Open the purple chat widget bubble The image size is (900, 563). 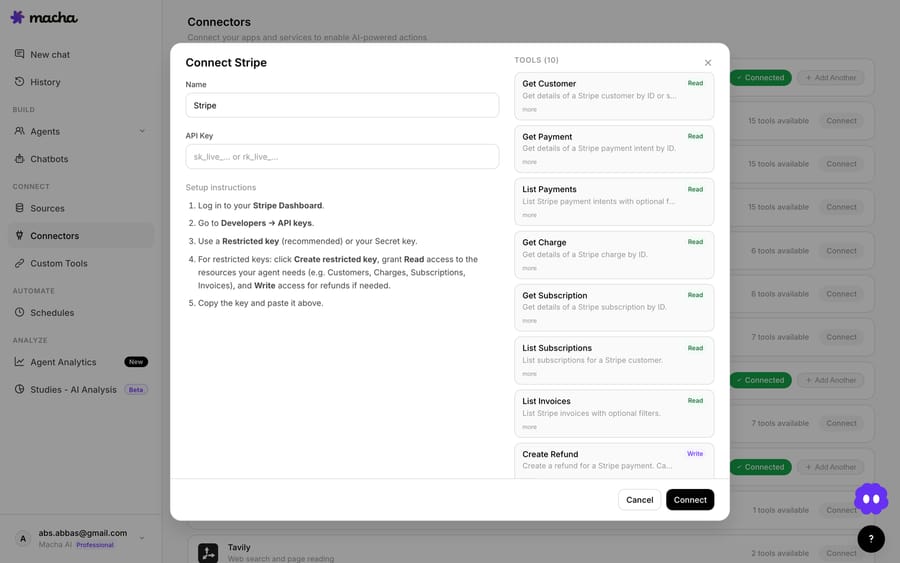click(x=871, y=499)
